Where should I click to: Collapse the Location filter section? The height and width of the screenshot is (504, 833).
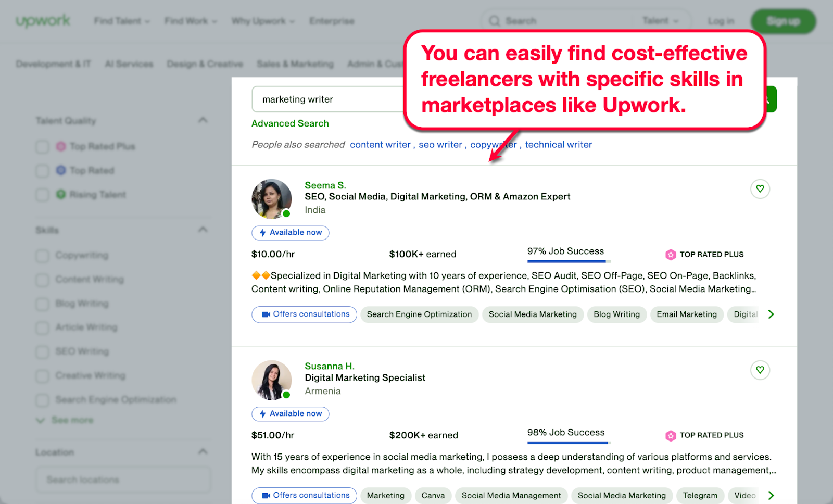203,451
